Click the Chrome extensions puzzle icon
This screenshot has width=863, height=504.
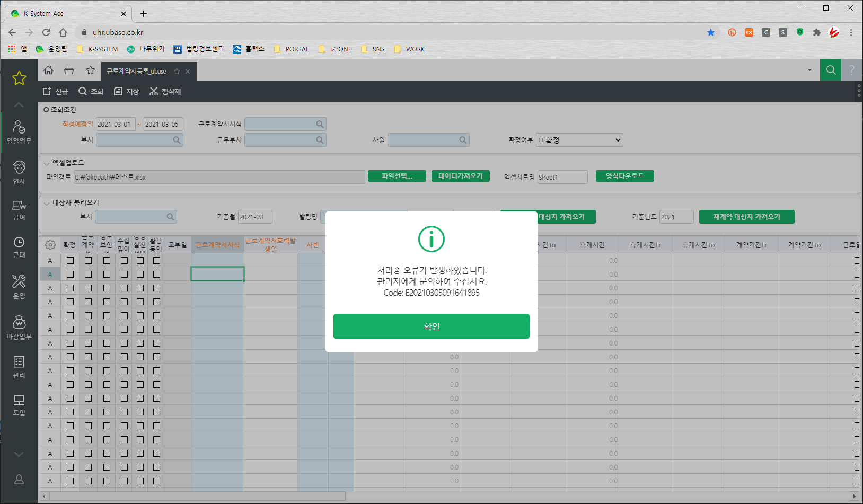pos(817,32)
